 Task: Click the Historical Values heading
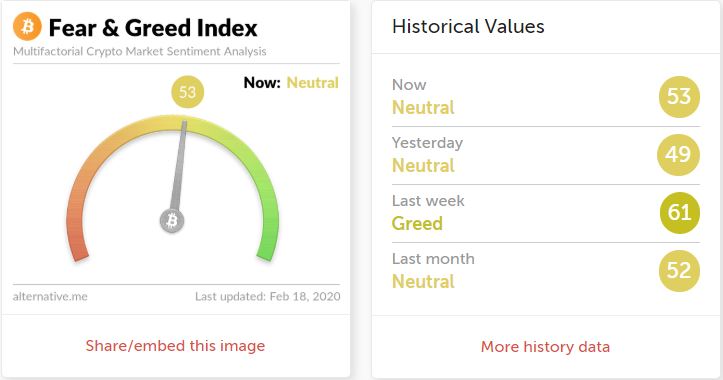tap(468, 26)
